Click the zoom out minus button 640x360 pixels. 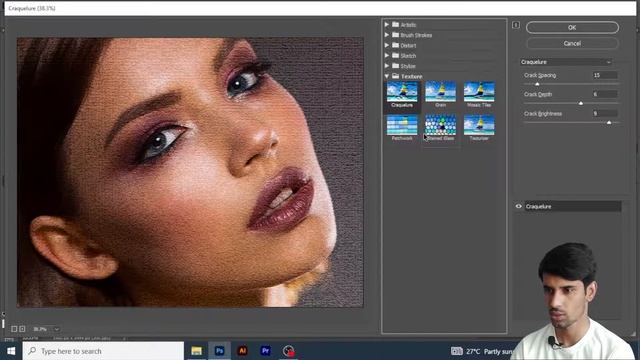pos(14,329)
